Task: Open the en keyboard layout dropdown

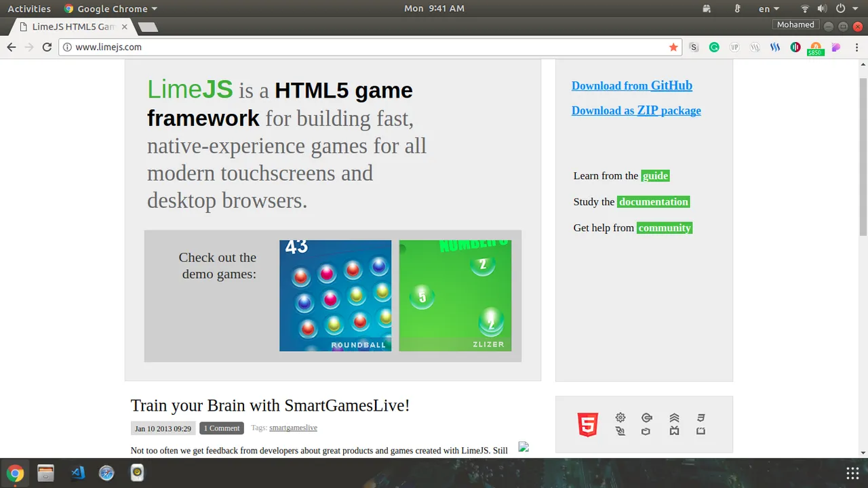Action: [769, 9]
